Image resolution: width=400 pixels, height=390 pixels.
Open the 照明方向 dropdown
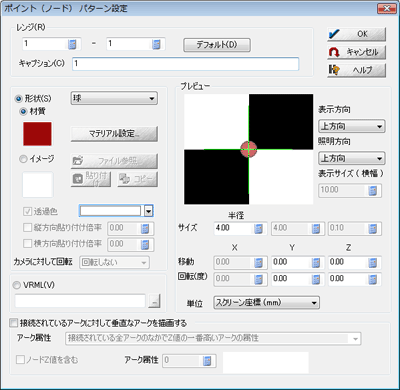352,158
